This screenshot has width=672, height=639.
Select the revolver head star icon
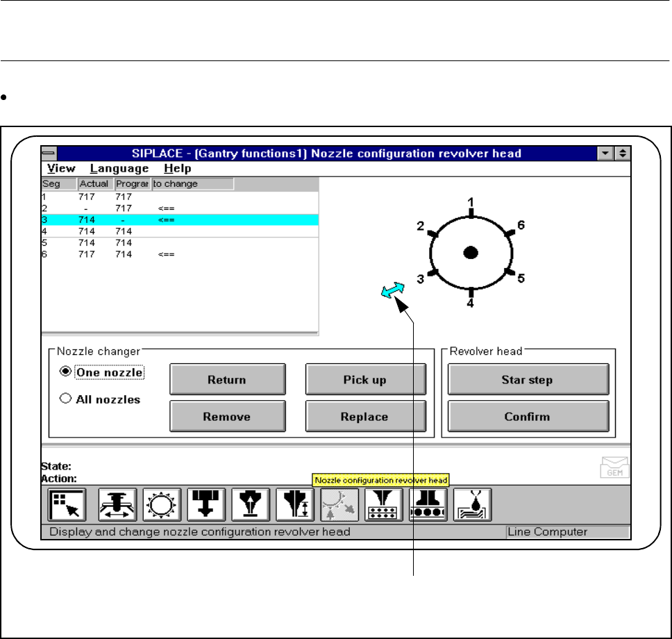pos(162,505)
